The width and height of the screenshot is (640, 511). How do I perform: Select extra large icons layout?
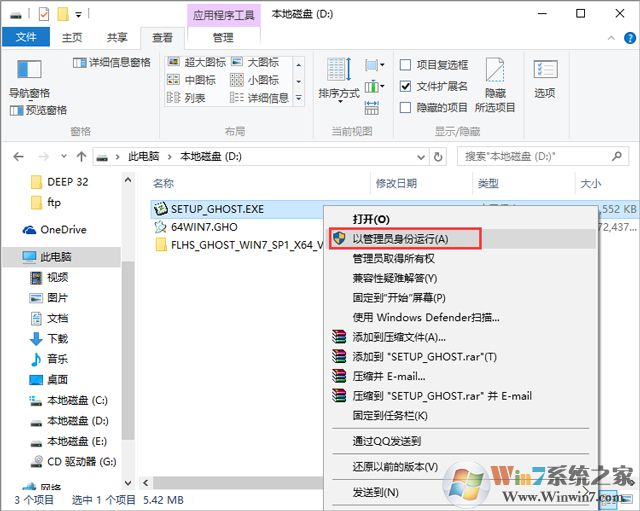click(197, 62)
